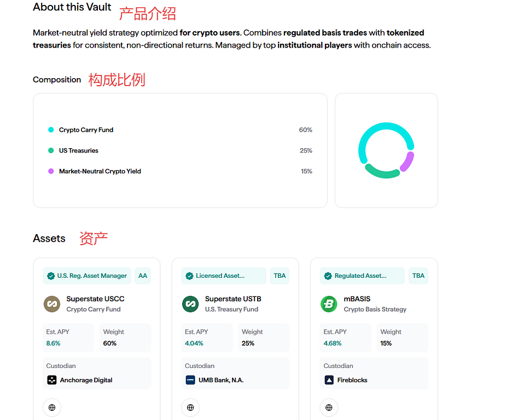Click the green mBASIS token icon

click(329, 304)
